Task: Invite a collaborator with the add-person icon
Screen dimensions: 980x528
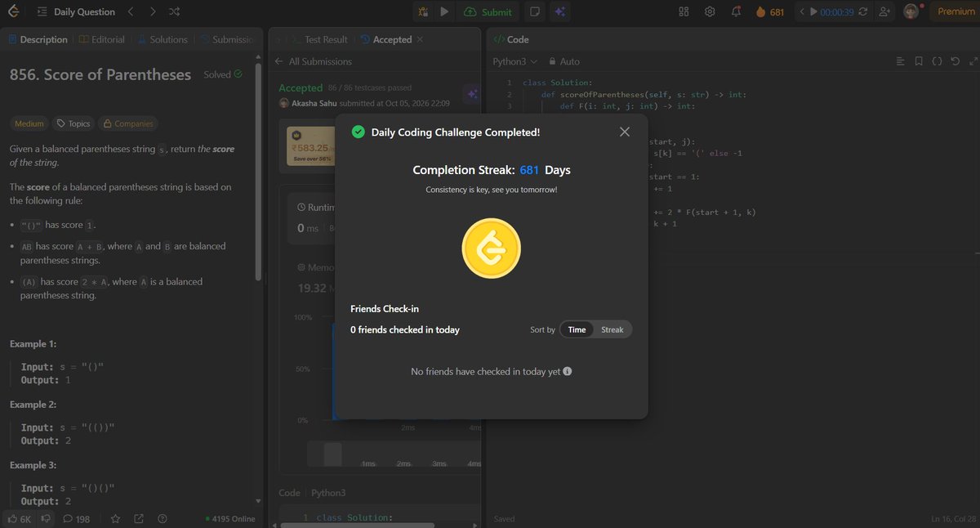Action: 884,12
